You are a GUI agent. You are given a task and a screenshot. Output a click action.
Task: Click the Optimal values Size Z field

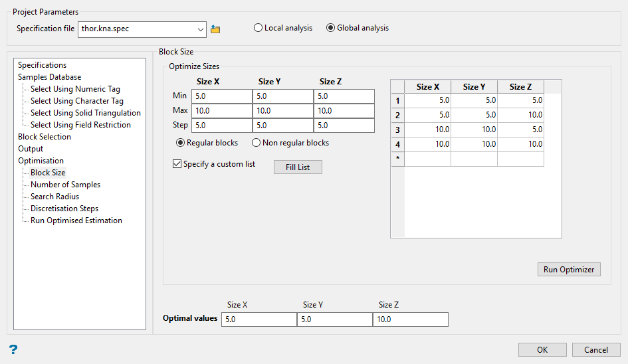tap(410, 319)
